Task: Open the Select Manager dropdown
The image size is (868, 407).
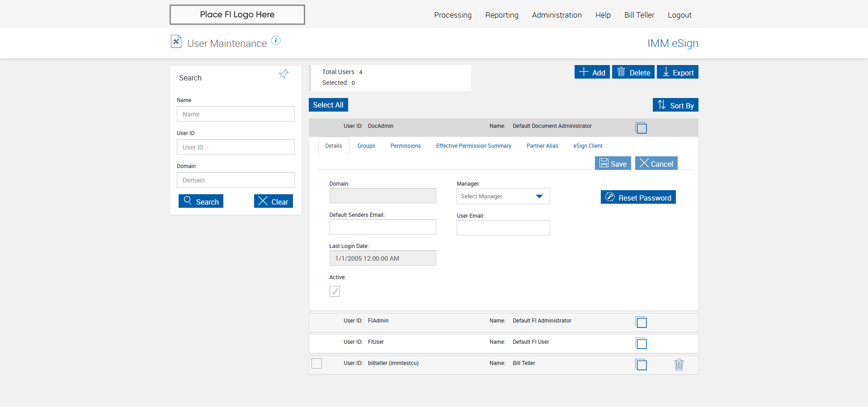Action: coord(503,196)
